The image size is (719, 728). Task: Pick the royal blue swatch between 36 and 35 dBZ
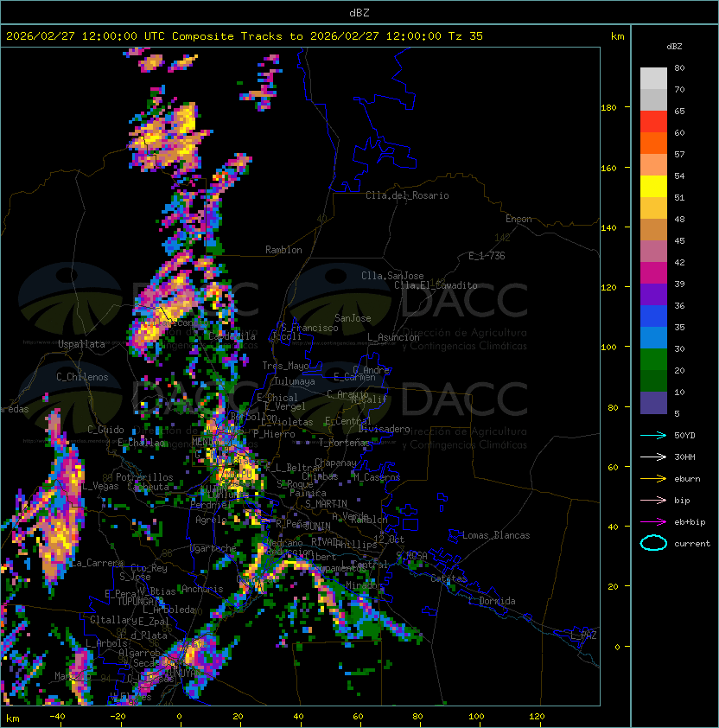tap(653, 316)
